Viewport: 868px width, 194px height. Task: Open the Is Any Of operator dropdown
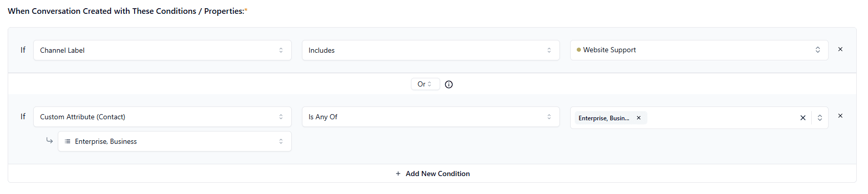(x=430, y=117)
